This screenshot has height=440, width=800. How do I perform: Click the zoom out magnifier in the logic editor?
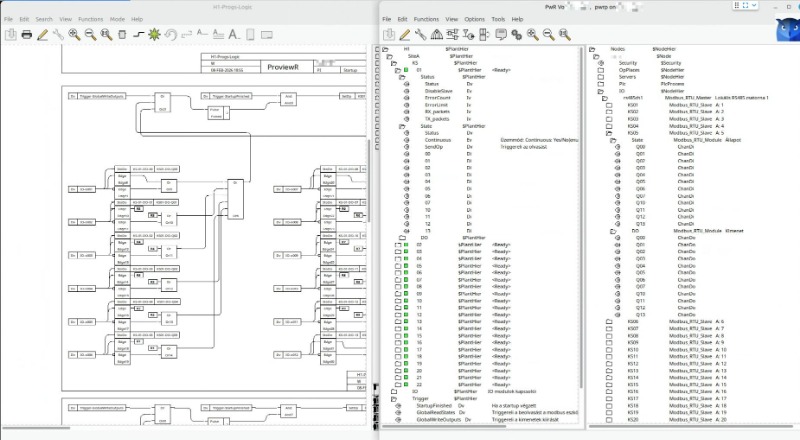coord(91,34)
